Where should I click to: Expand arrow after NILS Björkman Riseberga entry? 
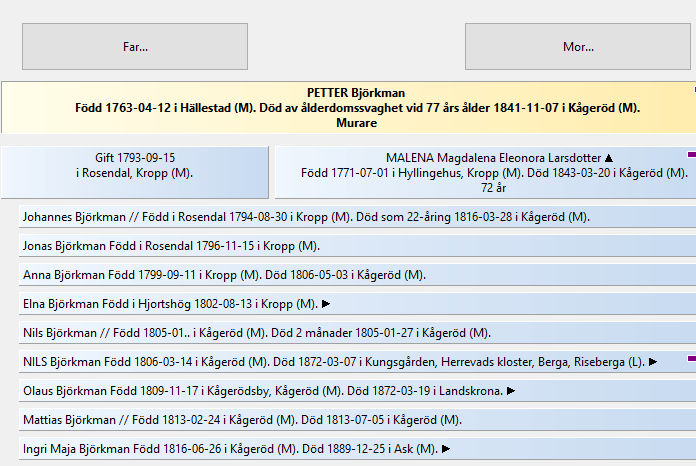pos(654,362)
